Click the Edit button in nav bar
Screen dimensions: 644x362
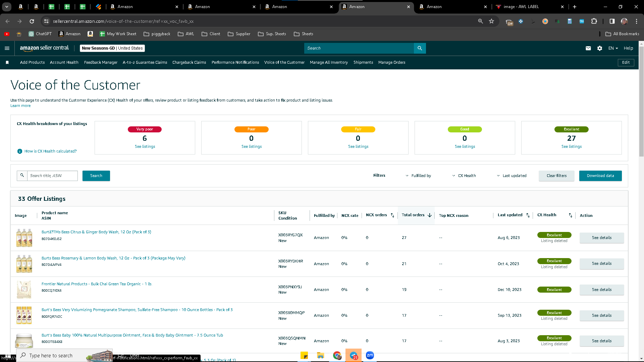(x=626, y=62)
